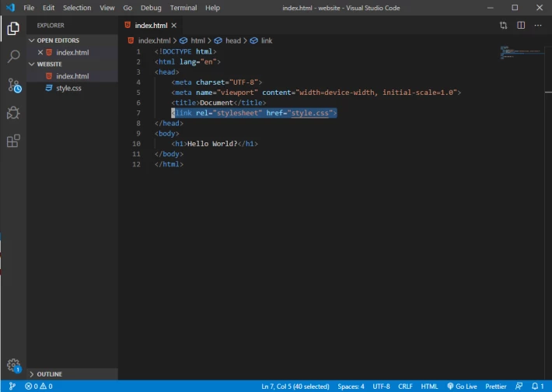
Task: Click the Open Changes compare icon
Action: pos(504,26)
